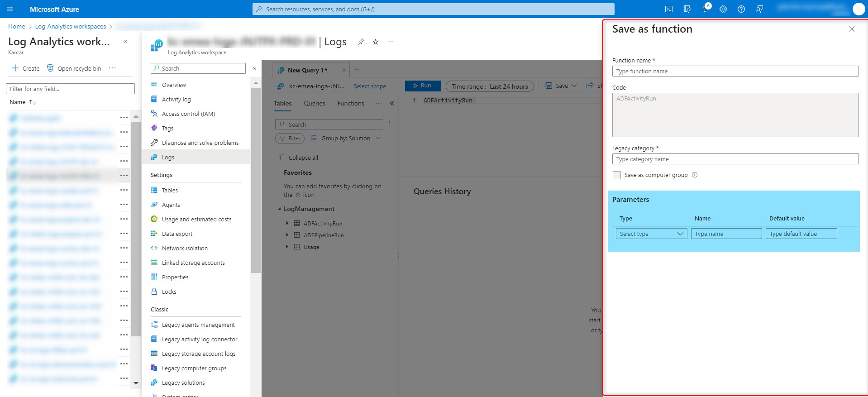Open Cloud Shell from top bar

[x=669, y=9]
